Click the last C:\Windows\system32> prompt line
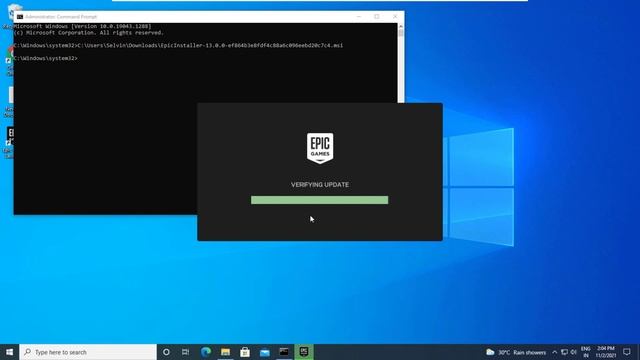This screenshot has width=640, height=360. [x=46, y=58]
